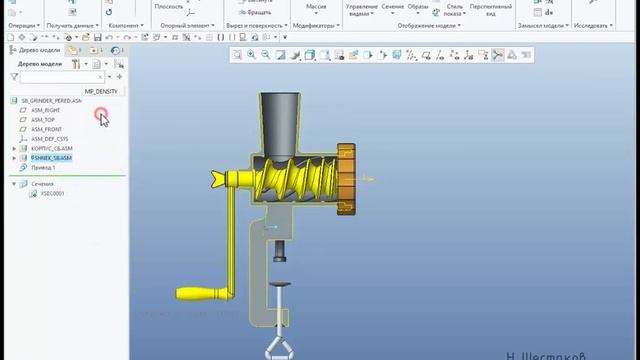Toggle Перспективный вид button
The image size is (640, 360).
[491, 10]
